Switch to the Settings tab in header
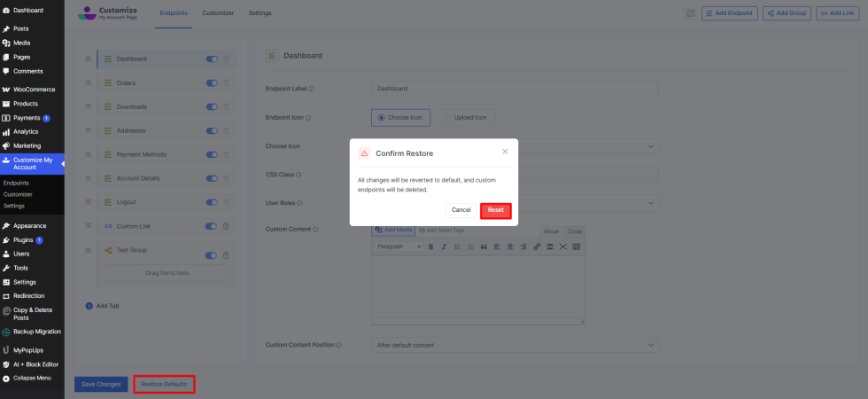The width and height of the screenshot is (868, 399). point(260,12)
